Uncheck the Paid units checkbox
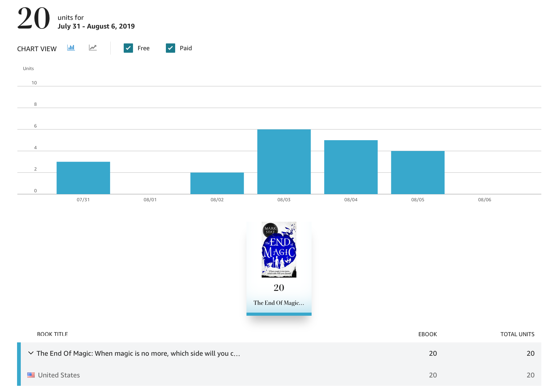Viewport: 550px width, 392px height. click(x=171, y=48)
